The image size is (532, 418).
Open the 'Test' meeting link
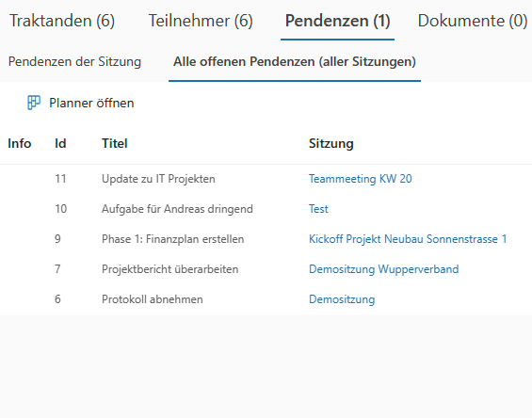point(318,209)
